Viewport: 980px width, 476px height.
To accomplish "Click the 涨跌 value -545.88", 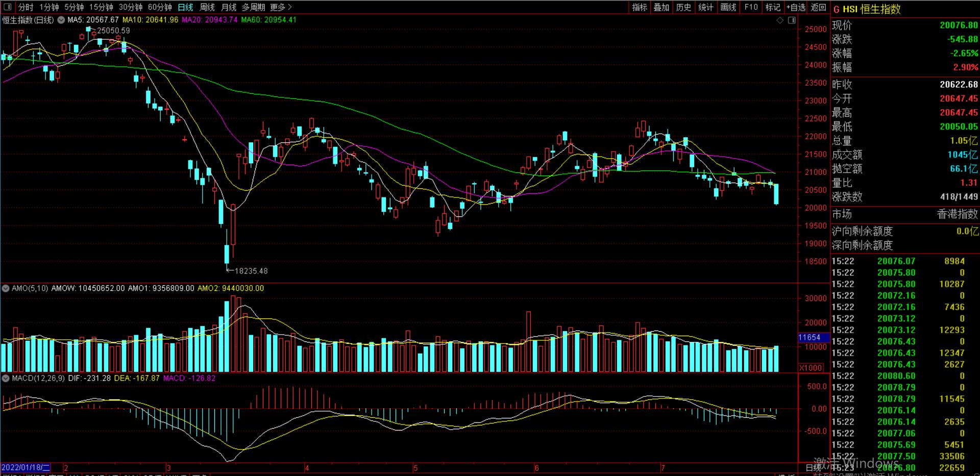I will [962, 39].
